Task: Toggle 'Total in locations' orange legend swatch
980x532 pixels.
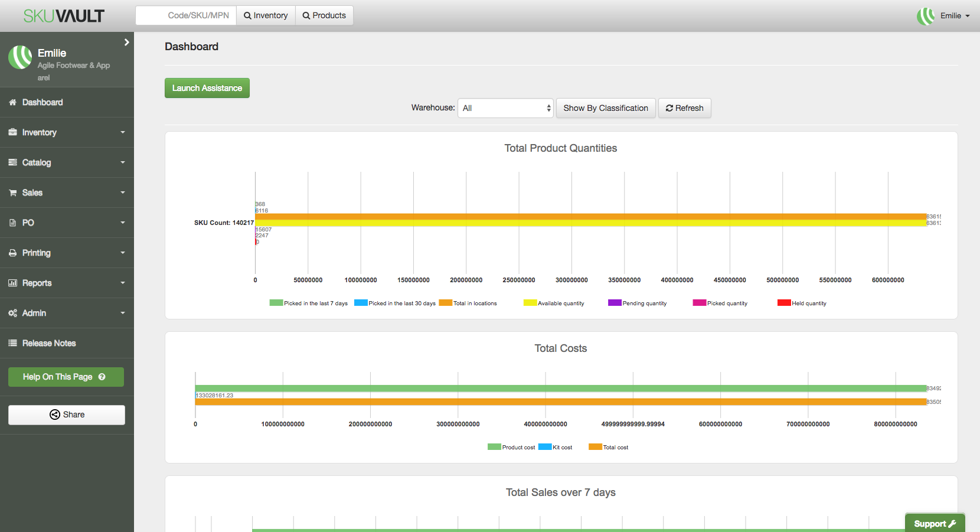Action: point(446,303)
